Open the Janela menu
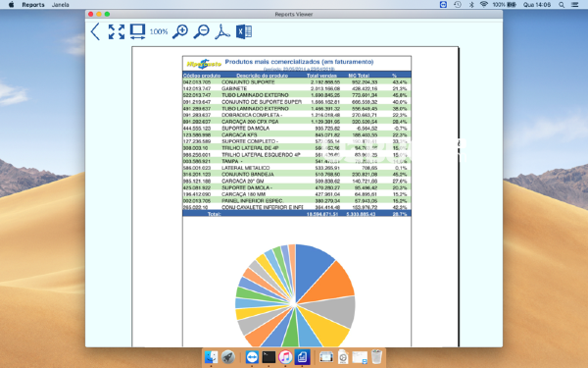588x368 pixels. click(61, 5)
